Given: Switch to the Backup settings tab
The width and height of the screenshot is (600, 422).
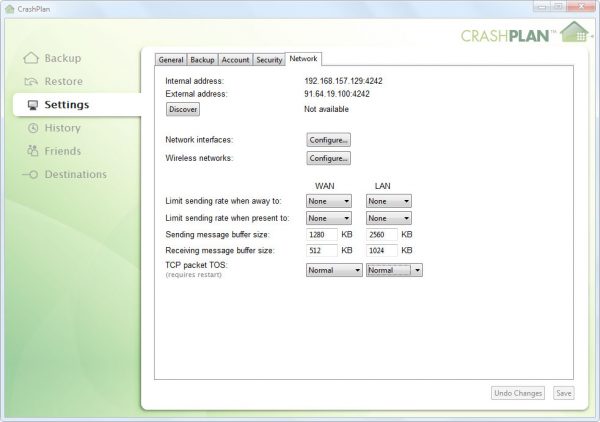Looking at the screenshot, I should coord(202,60).
